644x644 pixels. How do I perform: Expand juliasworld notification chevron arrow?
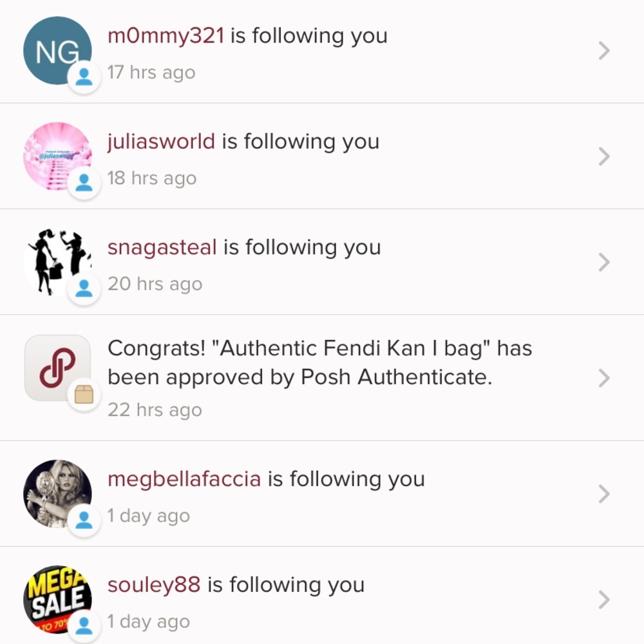604,156
